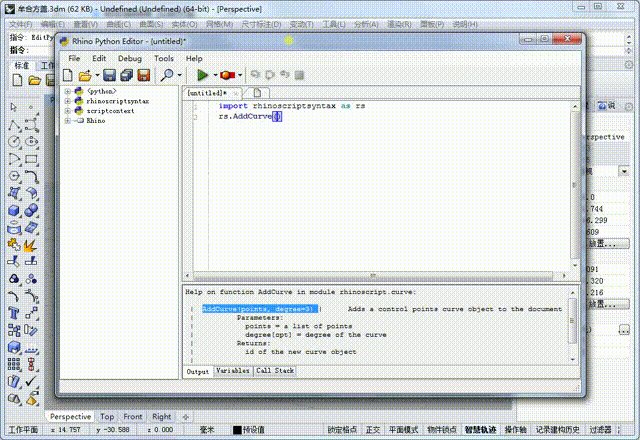
Task: Switch to Variables tab in output panel
Action: tap(233, 371)
